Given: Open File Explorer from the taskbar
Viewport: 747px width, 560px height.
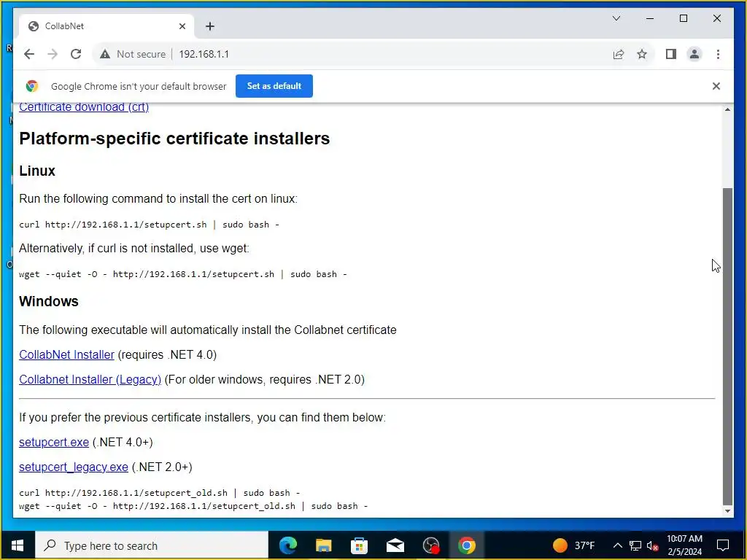Looking at the screenshot, I should click(x=323, y=545).
